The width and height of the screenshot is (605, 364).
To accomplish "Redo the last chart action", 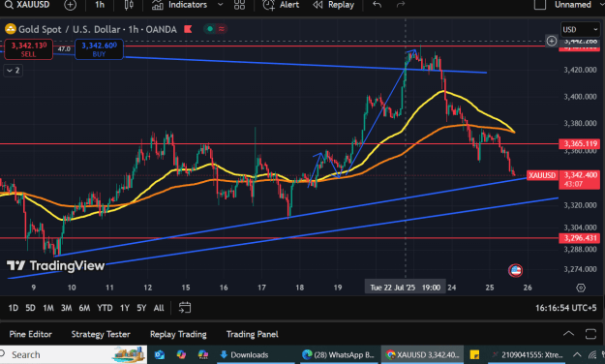I will [x=401, y=5].
